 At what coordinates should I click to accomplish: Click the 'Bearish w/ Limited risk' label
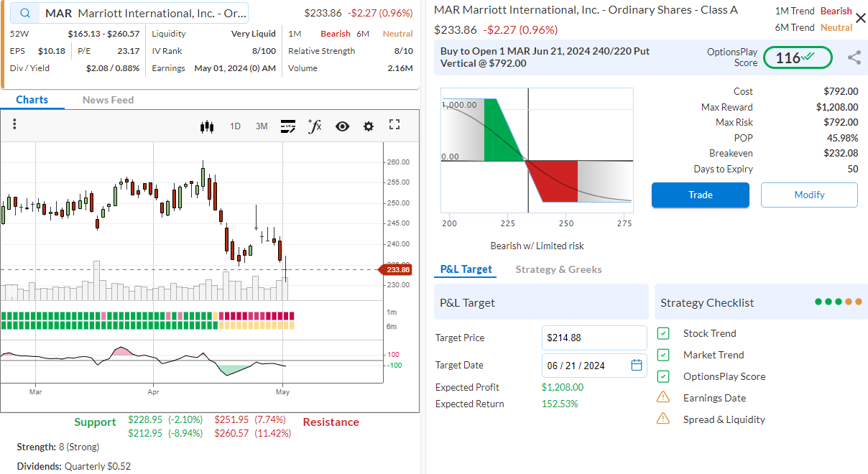click(537, 246)
